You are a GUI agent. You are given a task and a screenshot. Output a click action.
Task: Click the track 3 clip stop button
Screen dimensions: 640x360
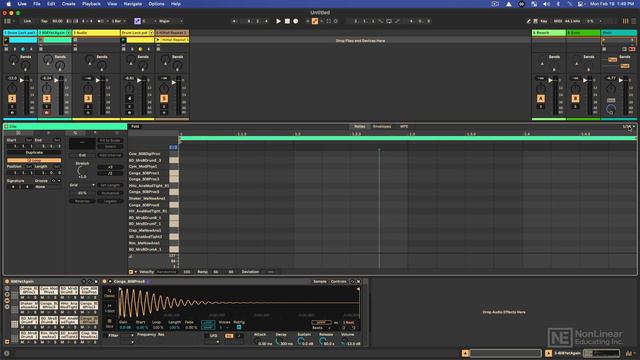pyautogui.click(x=75, y=40)
